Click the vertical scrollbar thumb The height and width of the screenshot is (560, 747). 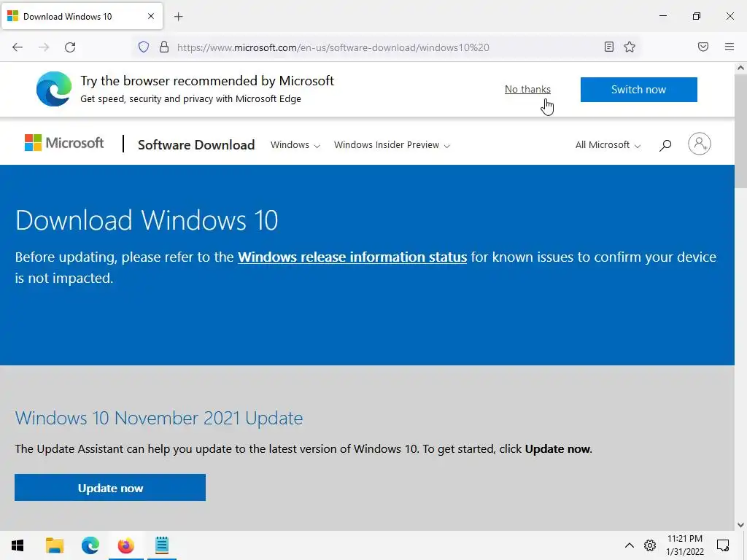[x=740, y=131]
